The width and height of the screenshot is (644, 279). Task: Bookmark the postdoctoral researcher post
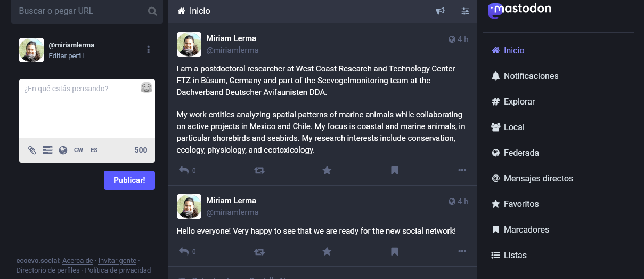(395, 170)
